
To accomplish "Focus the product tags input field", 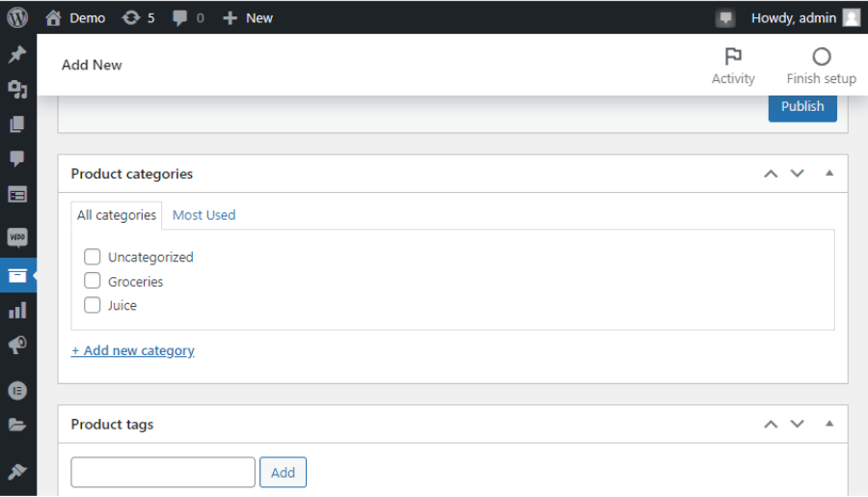I will tap(163, 472).
